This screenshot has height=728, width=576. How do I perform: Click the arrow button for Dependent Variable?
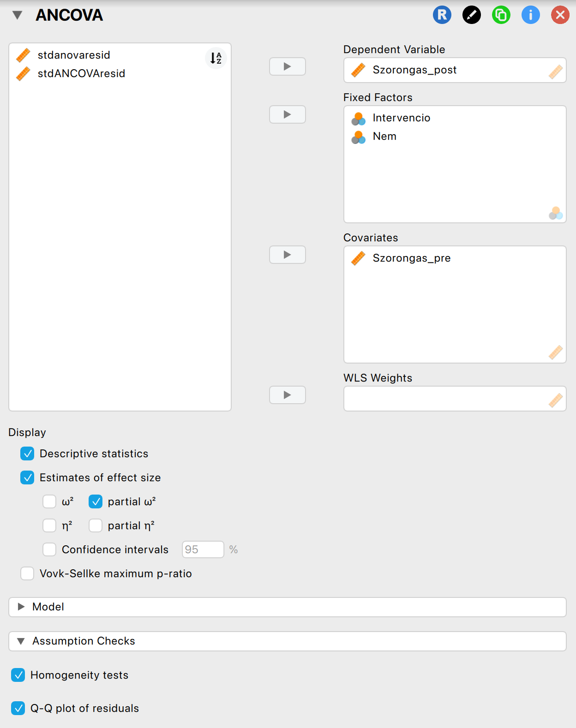287,66
